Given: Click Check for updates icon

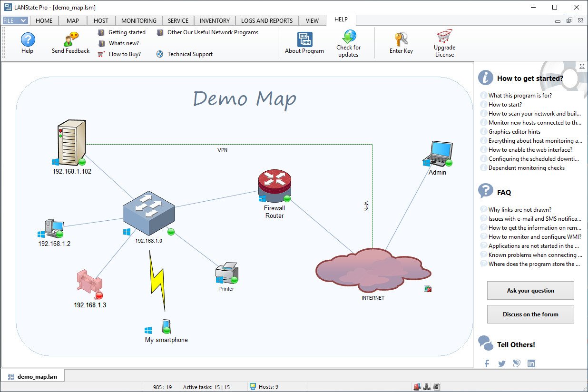Looking at the screenshot, I should [x=349, y=37].
